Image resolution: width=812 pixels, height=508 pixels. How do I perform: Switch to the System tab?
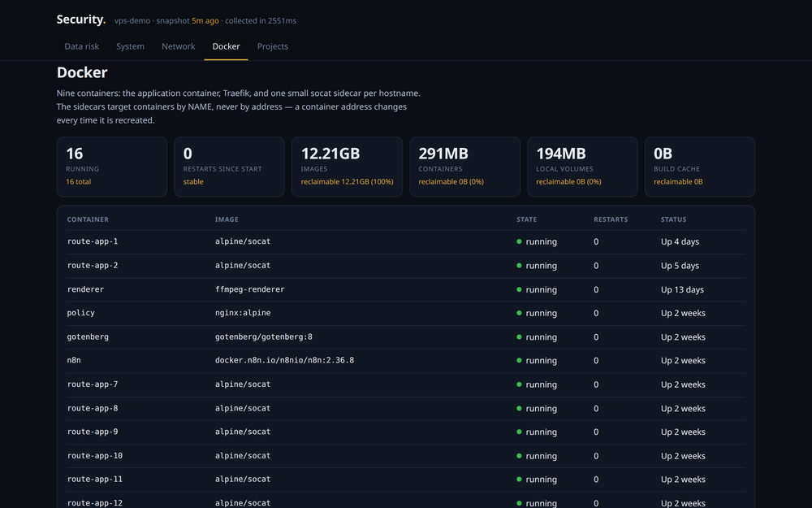coord(130,46)
